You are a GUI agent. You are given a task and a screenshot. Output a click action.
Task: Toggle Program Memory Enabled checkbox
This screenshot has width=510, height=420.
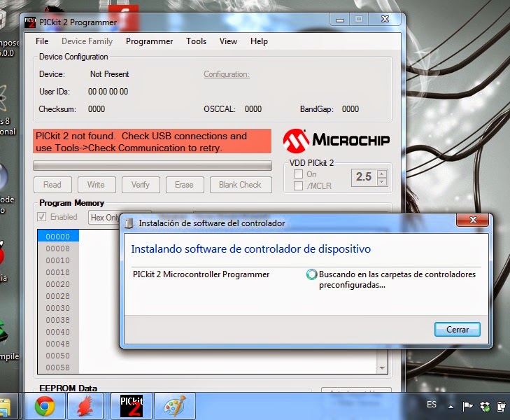click(x=42, y=217)
